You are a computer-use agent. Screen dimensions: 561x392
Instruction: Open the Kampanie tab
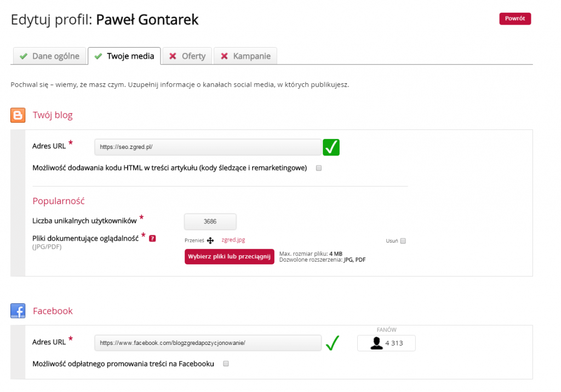pos(245,56)
